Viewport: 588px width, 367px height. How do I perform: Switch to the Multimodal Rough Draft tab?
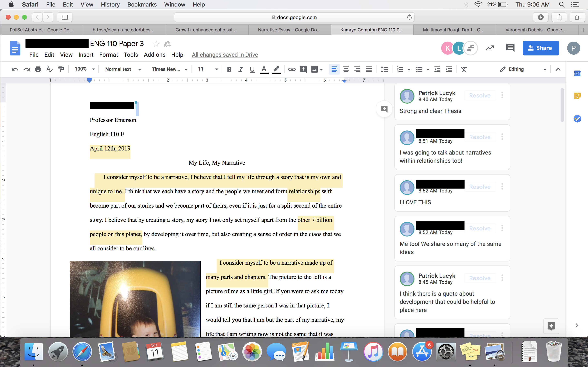(x=453, y=30)
